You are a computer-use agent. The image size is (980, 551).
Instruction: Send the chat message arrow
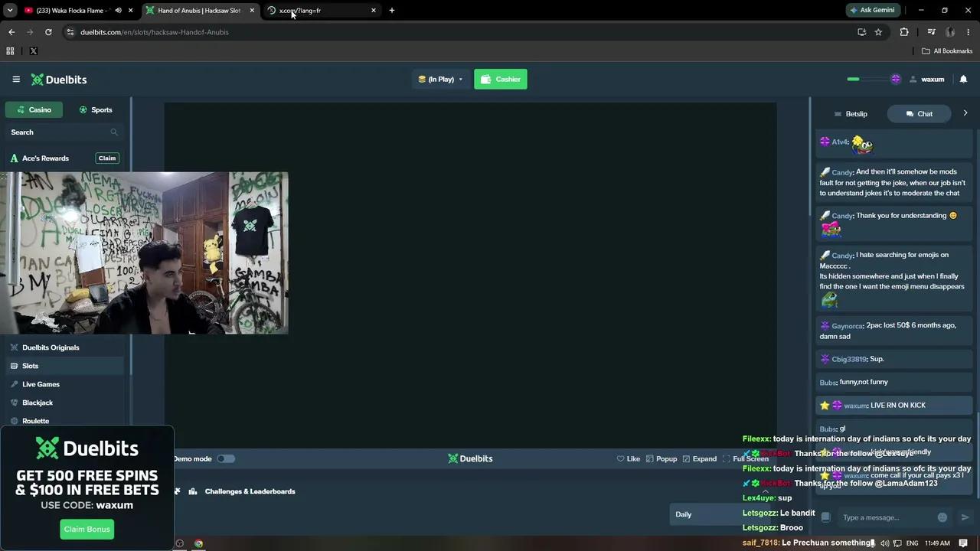965,517
